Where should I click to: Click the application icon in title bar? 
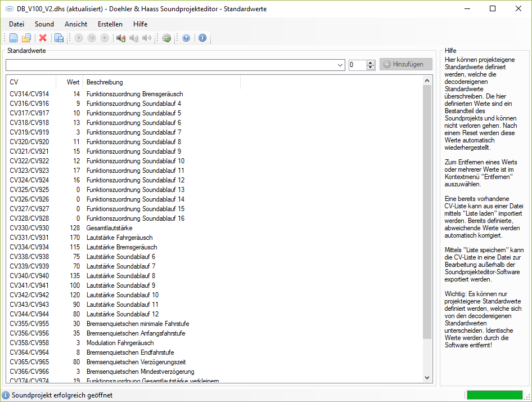(10, 9)
